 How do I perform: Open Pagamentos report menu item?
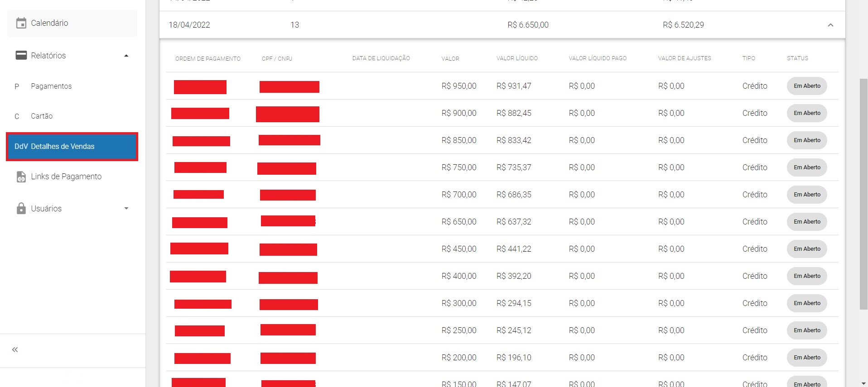[x=51, y=86]
